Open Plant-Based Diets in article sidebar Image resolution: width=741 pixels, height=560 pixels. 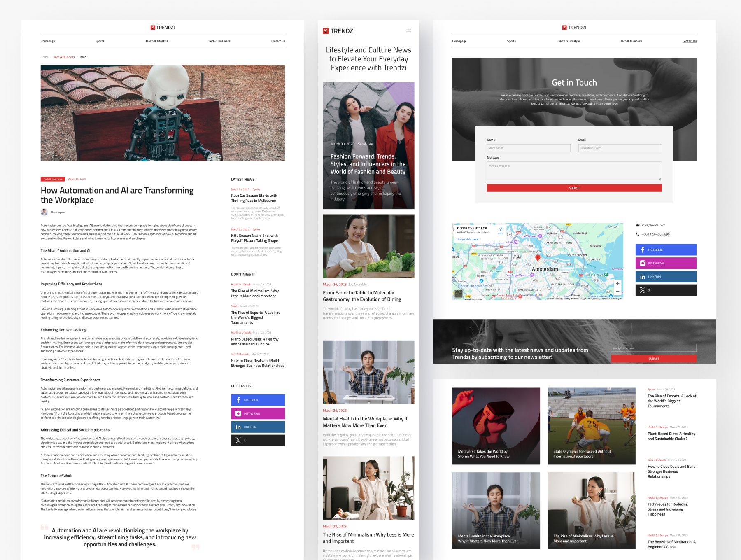click(x=255, y=342)
